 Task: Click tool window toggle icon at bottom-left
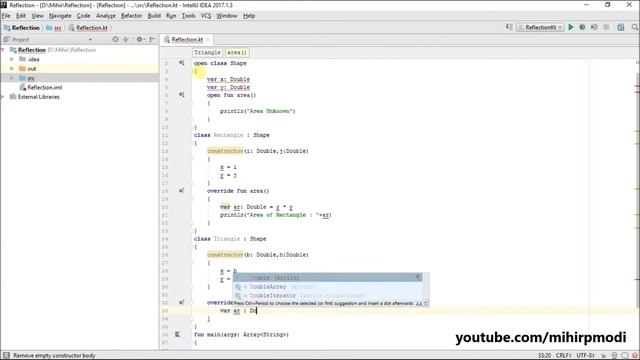coord(6,356)
